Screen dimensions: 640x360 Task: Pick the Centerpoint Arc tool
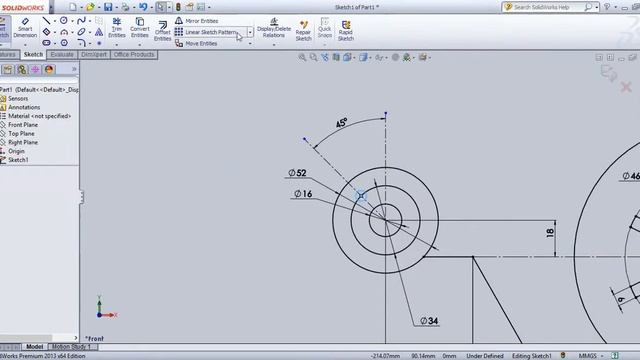(64, 32)
